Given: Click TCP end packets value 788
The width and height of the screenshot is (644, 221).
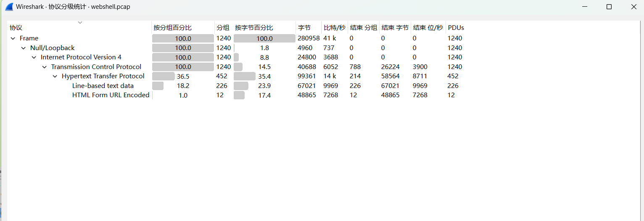Looking at the screenshot, I should click(x=355, y=67).
